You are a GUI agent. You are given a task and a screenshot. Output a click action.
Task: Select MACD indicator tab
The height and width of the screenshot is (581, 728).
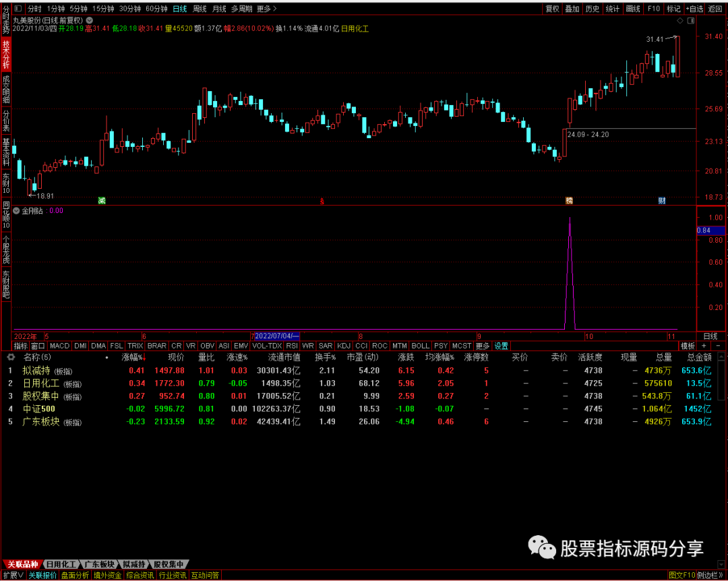pos(59,346)
